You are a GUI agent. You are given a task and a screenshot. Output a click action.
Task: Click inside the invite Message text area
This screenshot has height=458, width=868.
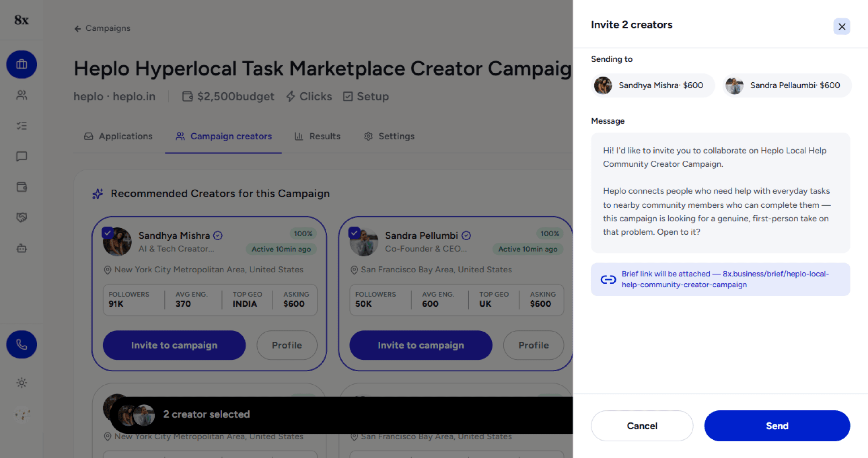click(720, 193)
